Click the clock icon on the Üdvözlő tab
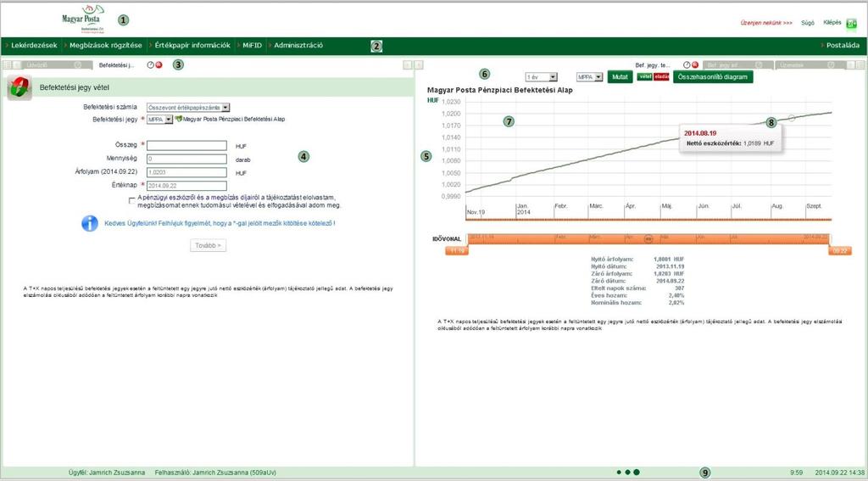 (78, 64)
